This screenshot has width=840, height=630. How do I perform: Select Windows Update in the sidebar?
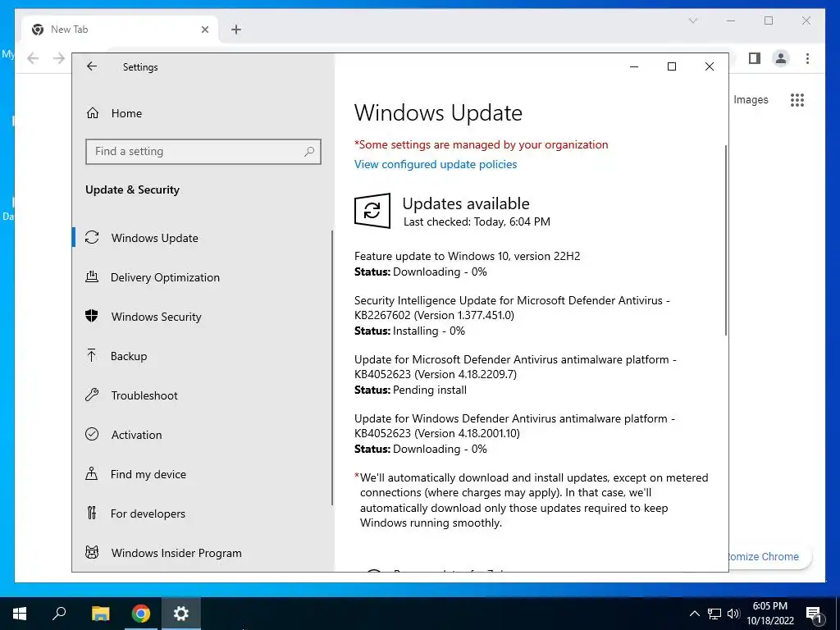(155, 238)
